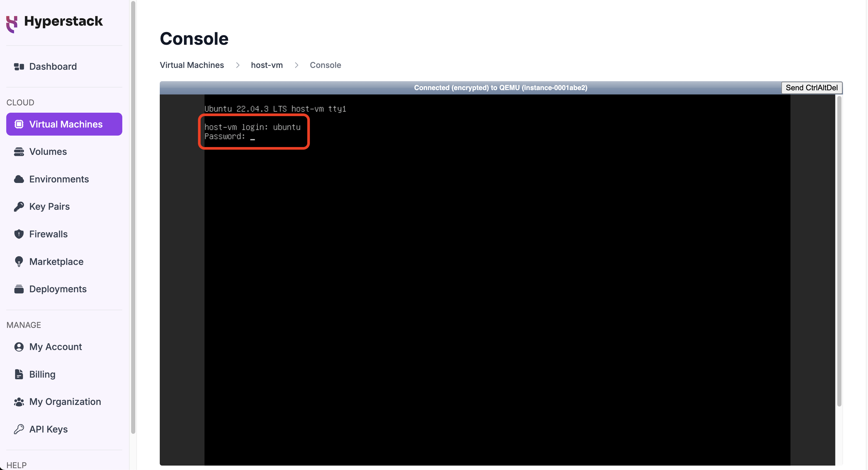
Task: Click the Environments cloud icon
Action: coord(19,179)
